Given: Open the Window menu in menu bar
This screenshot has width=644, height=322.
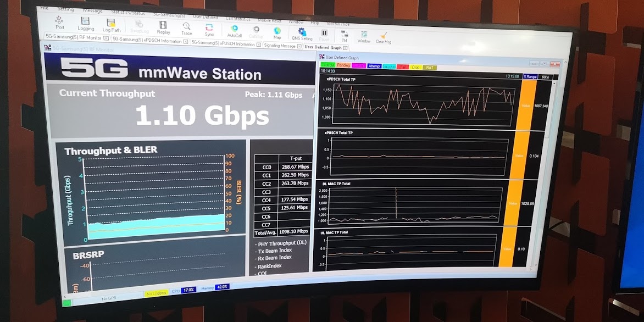Looking at the screenshot, I should pyautogui.click(x=296, y=22).
